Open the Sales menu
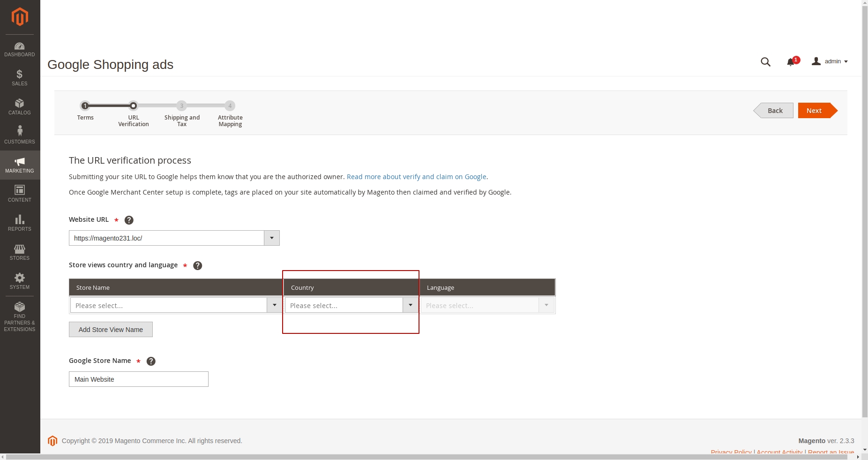868x460 pixels. click(20, 78)
